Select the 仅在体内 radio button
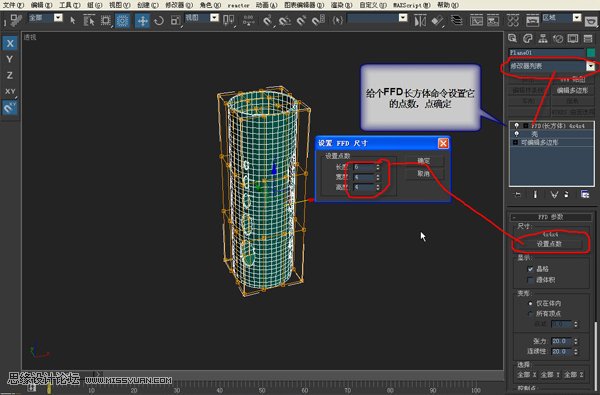Screen dimensions: 600x395 (530, 304)
